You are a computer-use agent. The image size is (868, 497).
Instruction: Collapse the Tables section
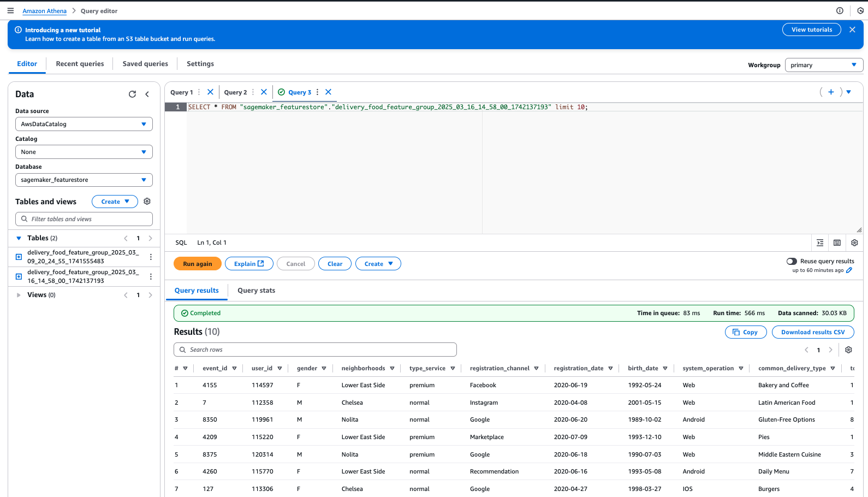coord(19,238)
